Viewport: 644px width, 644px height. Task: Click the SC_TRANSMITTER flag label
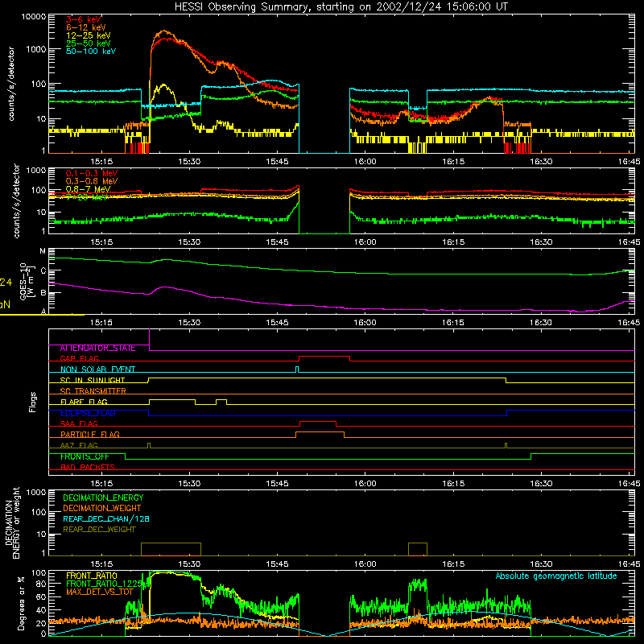coord(93,391)
